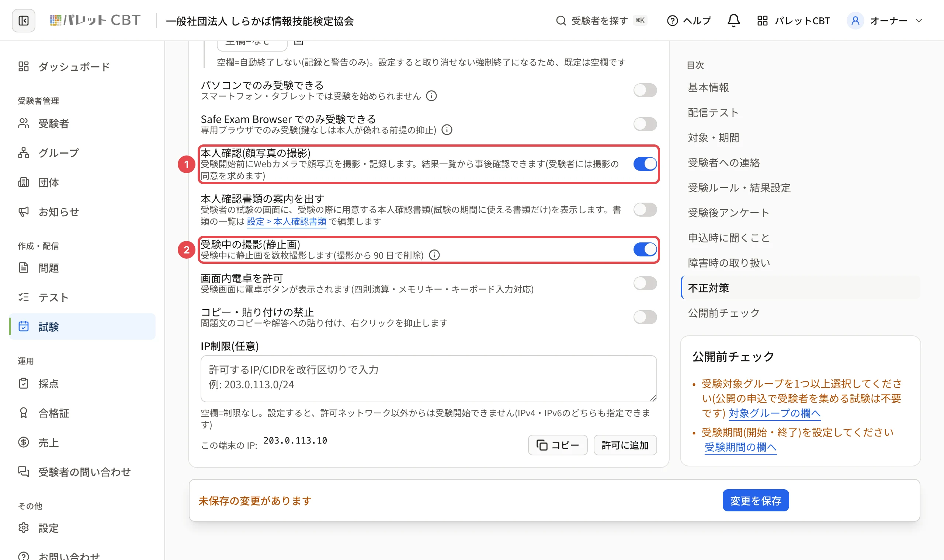Viewport: 944px width, 560px height.
Task: Open 団体 in the sidebar
Action: tap(82, 182)
